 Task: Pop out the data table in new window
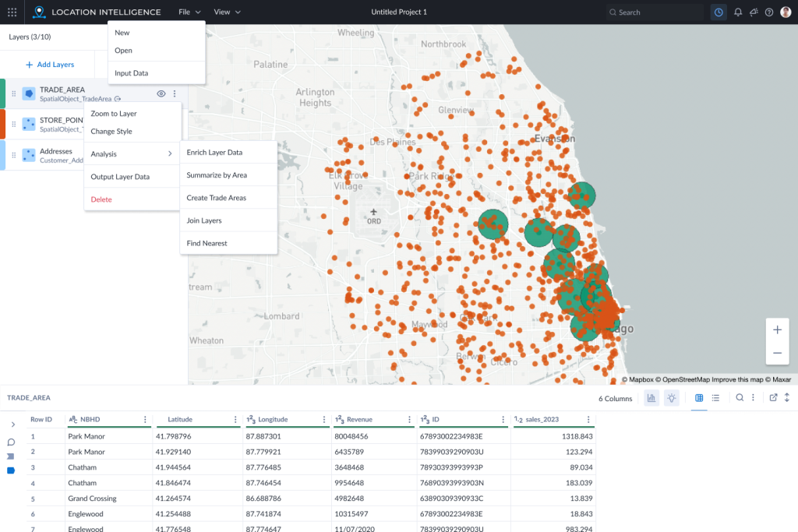[773, 398]
